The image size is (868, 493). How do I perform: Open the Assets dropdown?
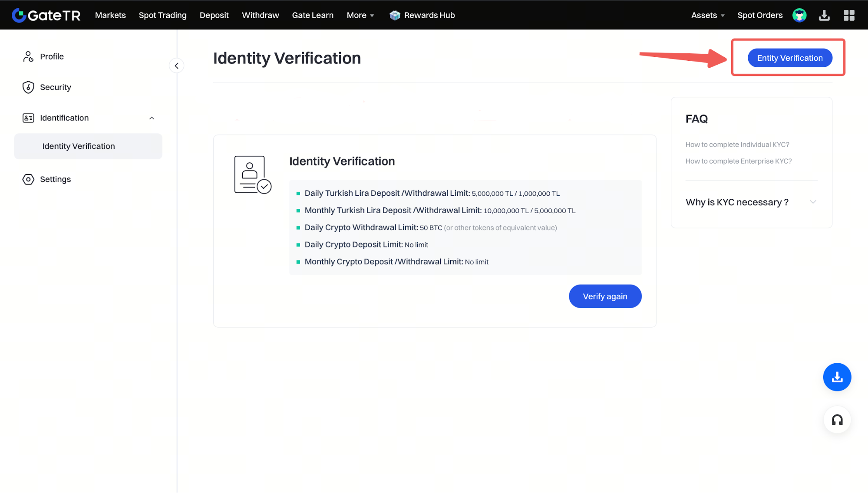[708, 15]
